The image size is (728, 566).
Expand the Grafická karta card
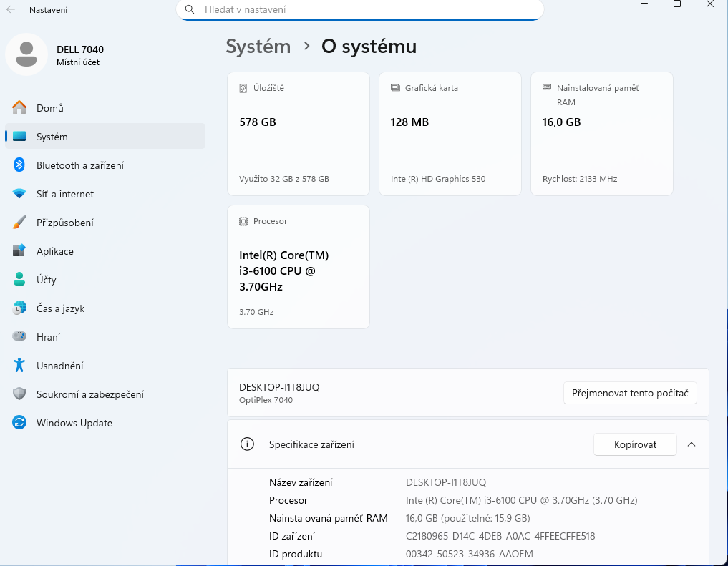[x=450, y=133]
